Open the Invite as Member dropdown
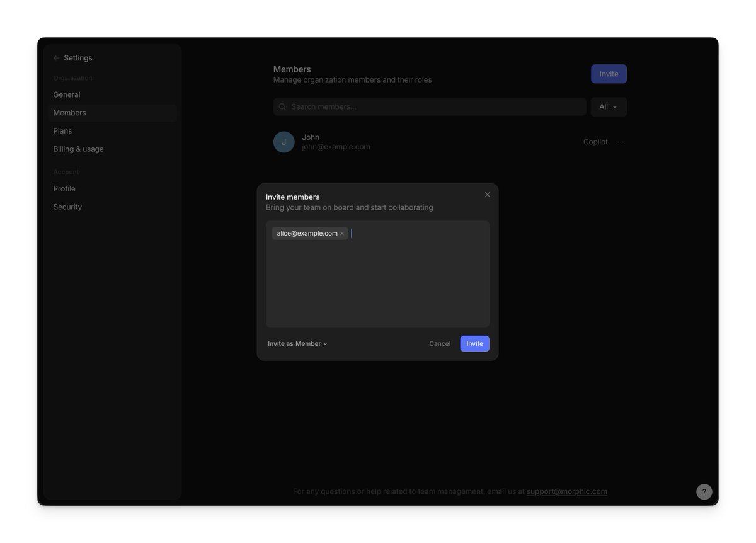The width and height of the screenshot is (756, 543). [298, 343]
